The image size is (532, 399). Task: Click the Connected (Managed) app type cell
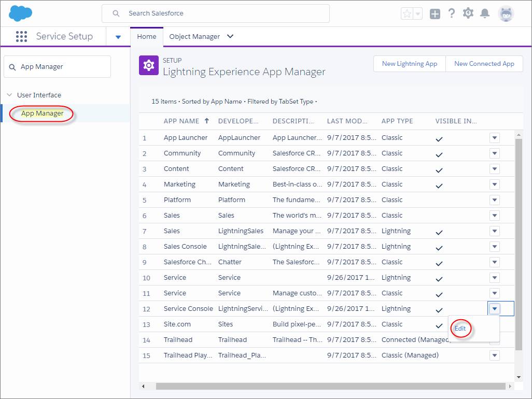click(416, 340)
